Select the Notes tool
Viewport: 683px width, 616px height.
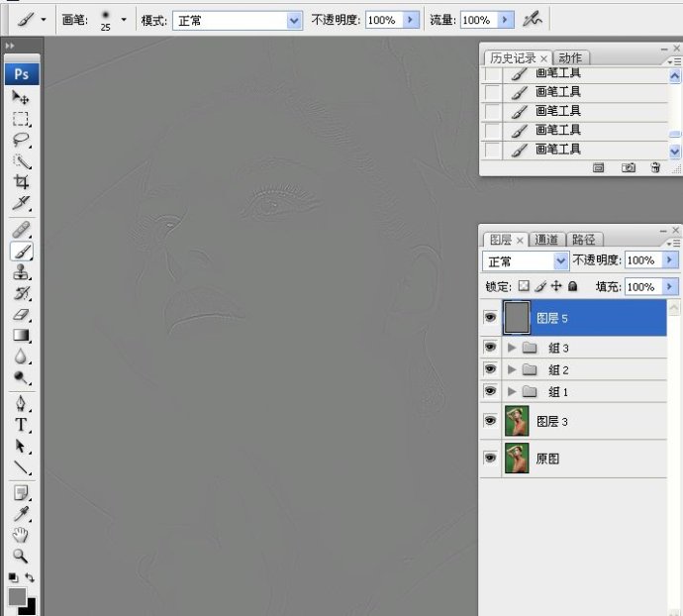click(21, 493)
